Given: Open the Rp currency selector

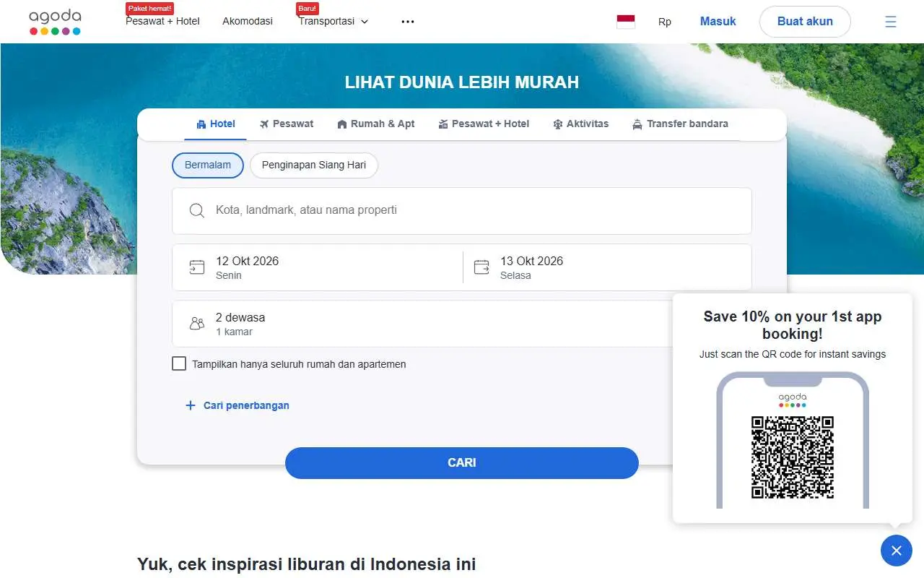Looking at the screenshot, I should click(x=665, y=22).
